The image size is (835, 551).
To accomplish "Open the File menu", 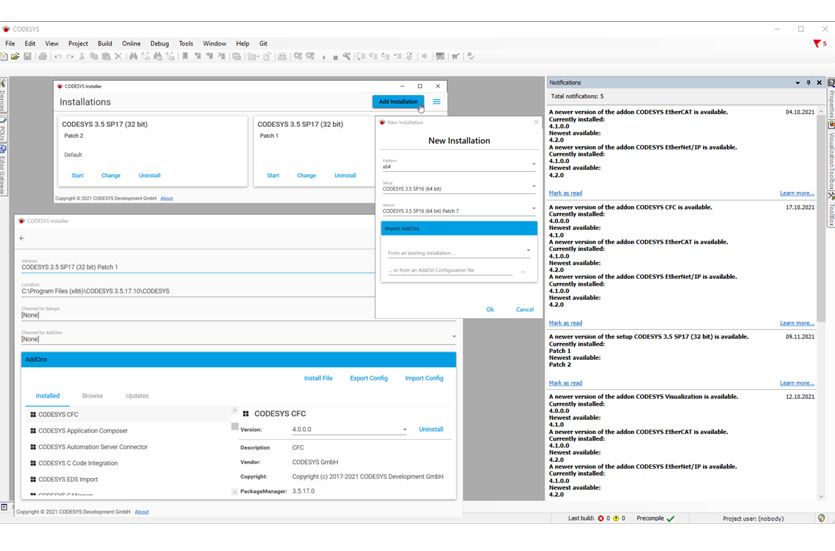I will click(10, 44).
